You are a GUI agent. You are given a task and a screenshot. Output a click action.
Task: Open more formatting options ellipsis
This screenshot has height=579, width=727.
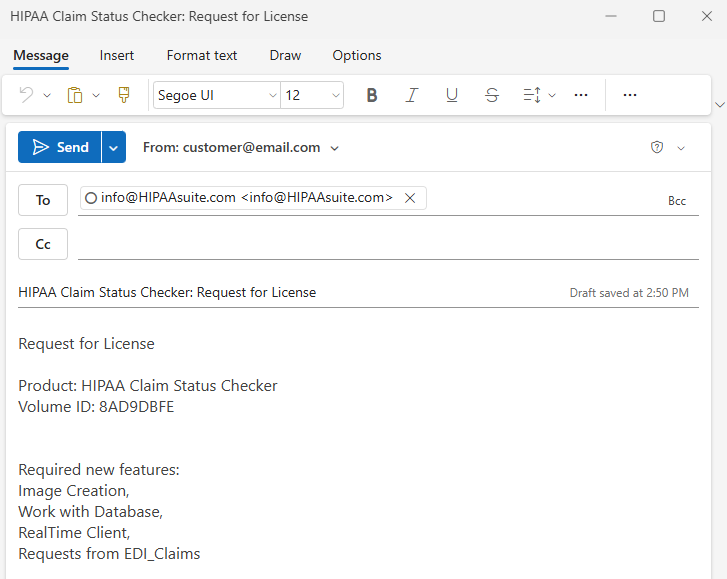580,95
